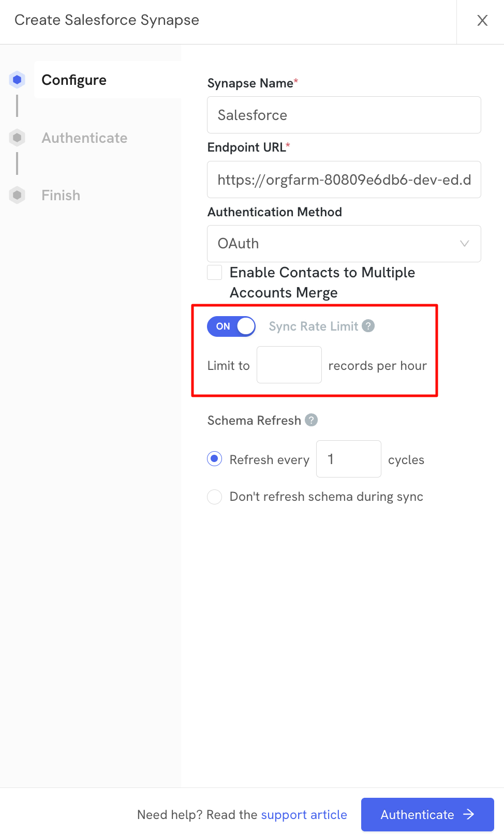Open the Authentication Method OAuth dropdown
The width and height of the screenshot is (504, 834).
point(344,244)
